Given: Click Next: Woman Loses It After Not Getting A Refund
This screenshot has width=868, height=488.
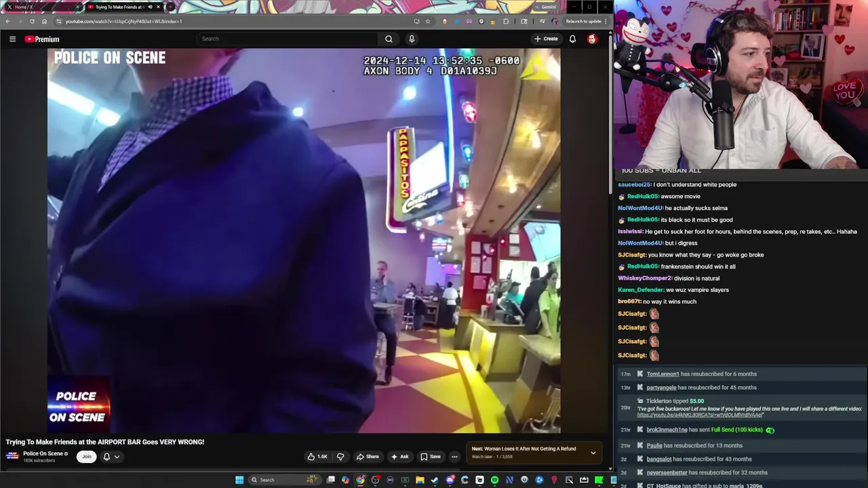Looking at the screenshot, I should click(x=524, y=449).
